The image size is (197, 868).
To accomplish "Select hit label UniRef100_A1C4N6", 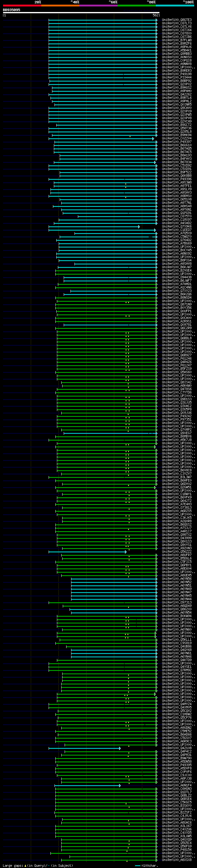I will point(177,287).
